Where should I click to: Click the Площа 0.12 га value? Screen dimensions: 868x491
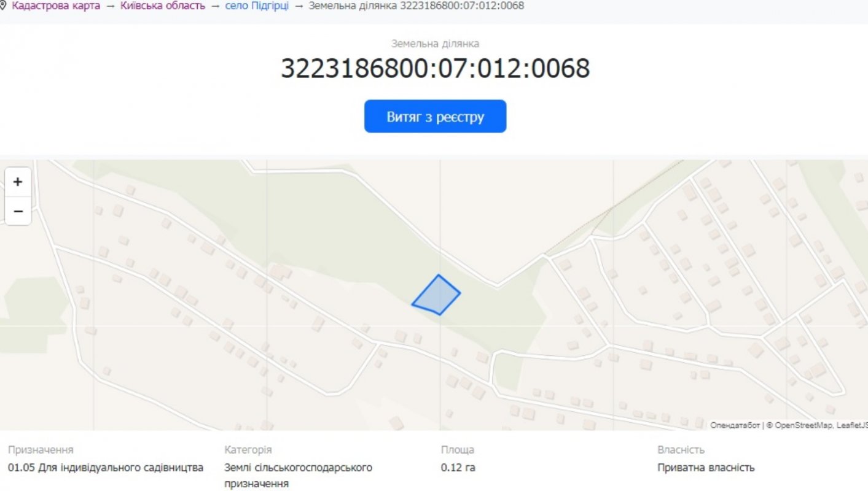click(x=458, y=468)
